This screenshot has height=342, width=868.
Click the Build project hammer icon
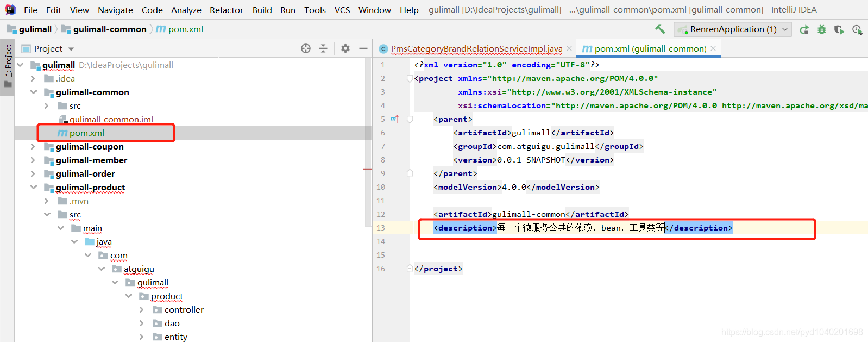[x=660, y=29]
